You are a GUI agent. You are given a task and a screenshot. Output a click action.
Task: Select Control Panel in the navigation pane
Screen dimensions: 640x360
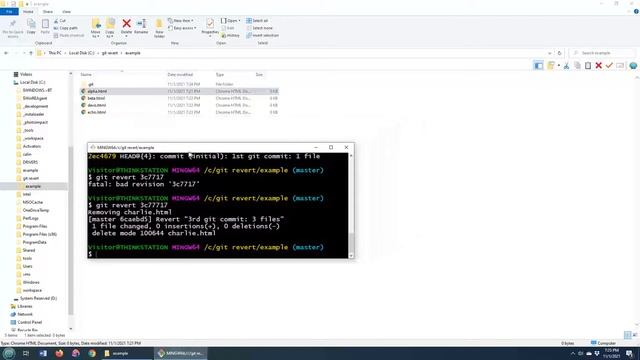(29, 322)
